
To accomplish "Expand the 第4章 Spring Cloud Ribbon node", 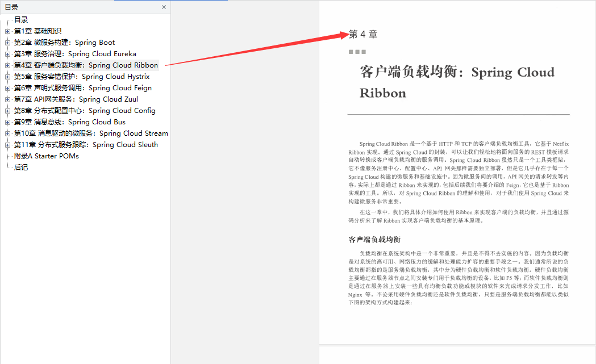I will (x=7, y=65).
